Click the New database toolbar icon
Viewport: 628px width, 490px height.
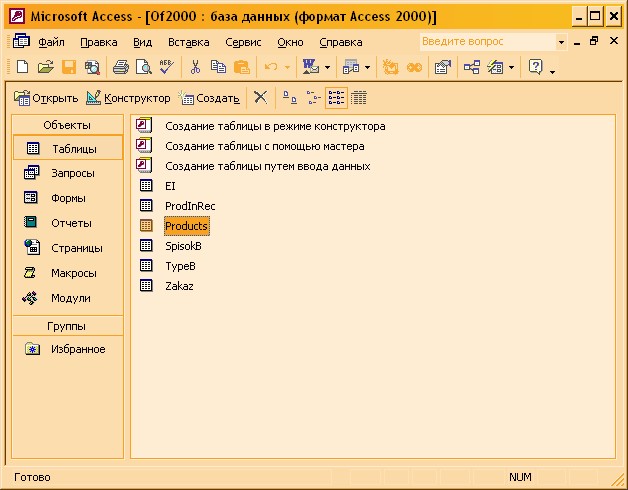tap(22, 67)
